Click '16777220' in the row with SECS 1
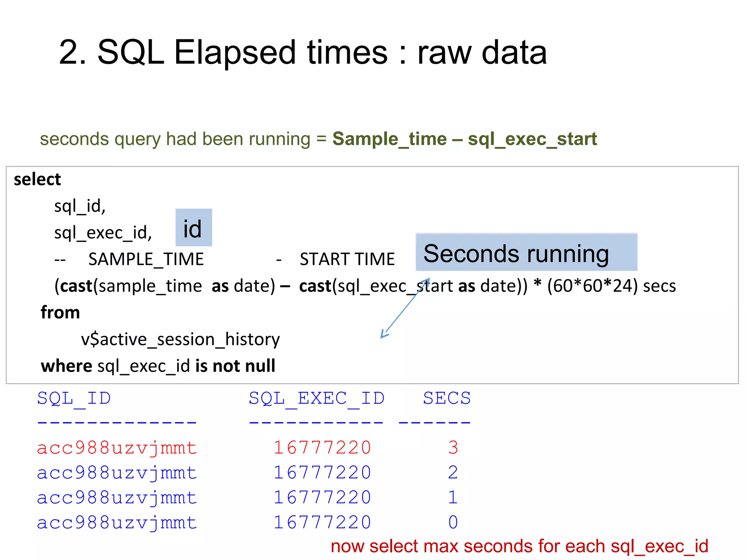The image size is (747, 560). point(322,497)
